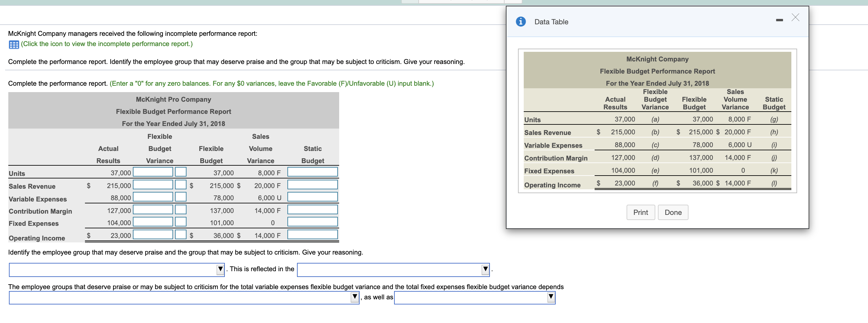868x323 pixels.
Task: Open the employee group praise dropdown
Action: (x=117, y=270)
